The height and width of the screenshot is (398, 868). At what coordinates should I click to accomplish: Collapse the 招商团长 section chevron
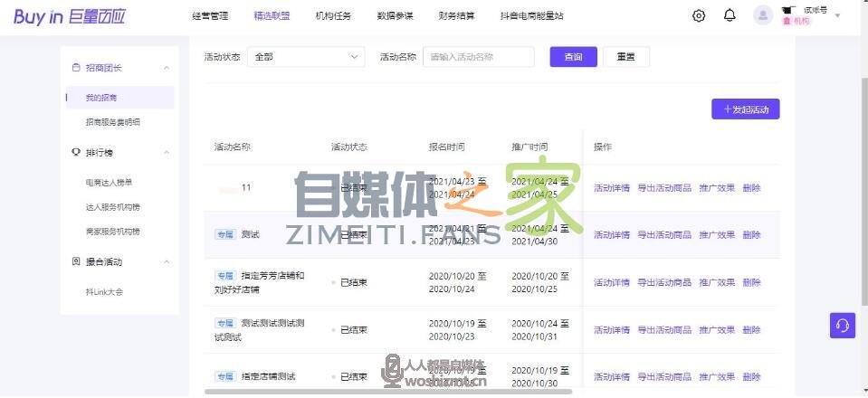pyautogui.click(x=167, y=68)
